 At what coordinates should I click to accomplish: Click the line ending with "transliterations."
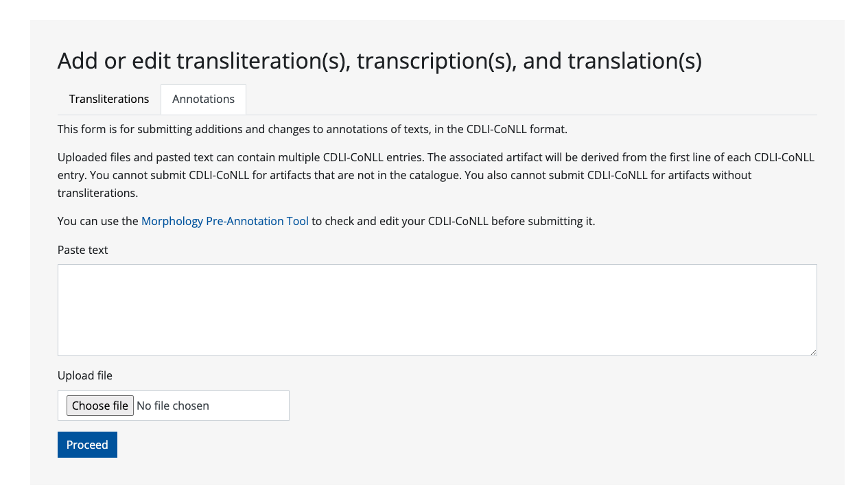98,194
